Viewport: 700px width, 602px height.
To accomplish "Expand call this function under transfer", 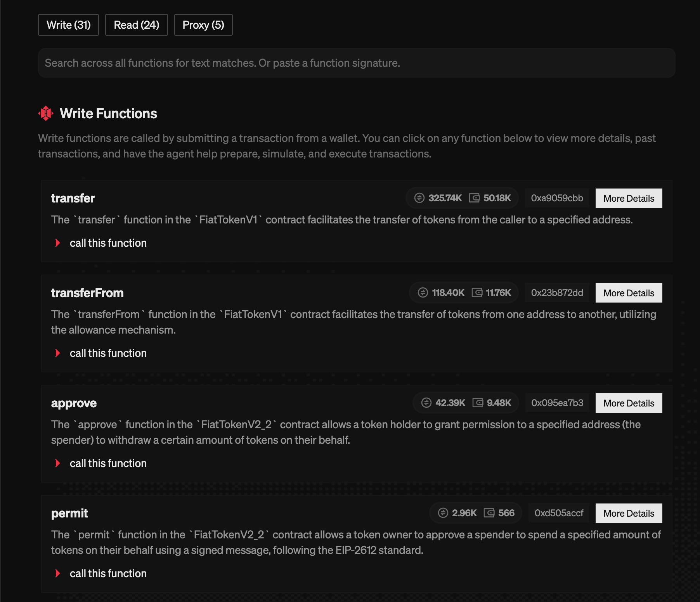I will tap(108, 243).
